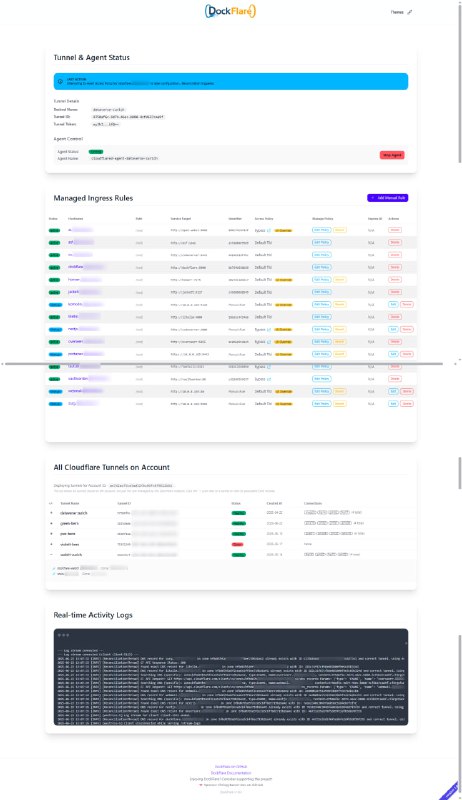Open external link icon in first ingress row
The image size is (462, 800).
click(x=269, y=231)
